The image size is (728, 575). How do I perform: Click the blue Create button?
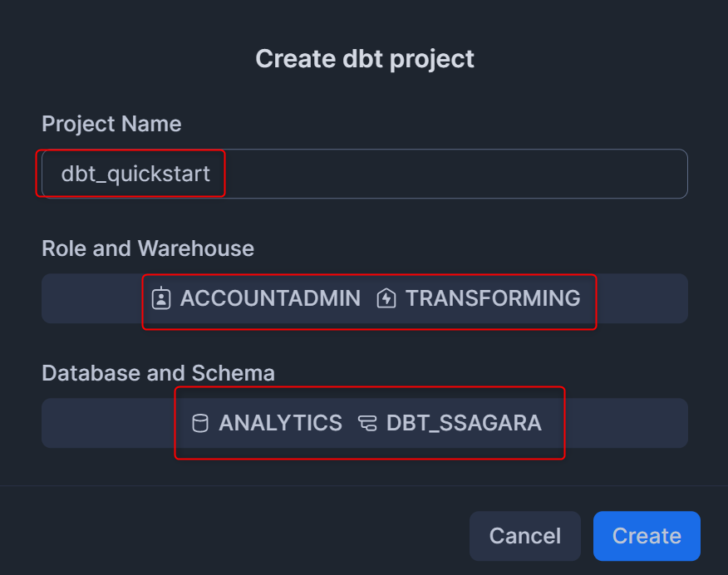tap(647, 536)
